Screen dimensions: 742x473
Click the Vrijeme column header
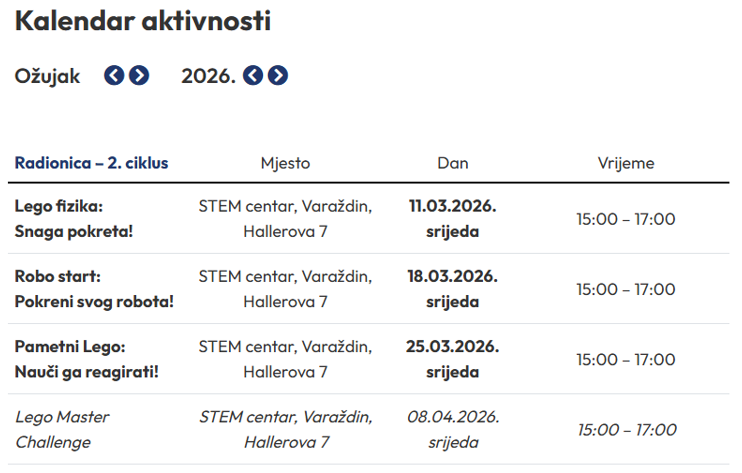[x=626, y=163]
